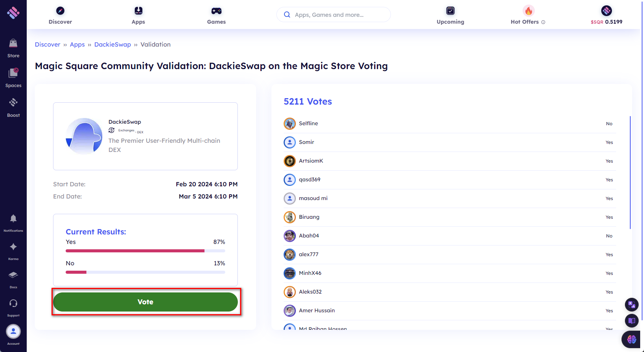The image size is (644, 352).
Task: Open the Upcoming tab
Action: pyautogui.click(x=450, y=15)
